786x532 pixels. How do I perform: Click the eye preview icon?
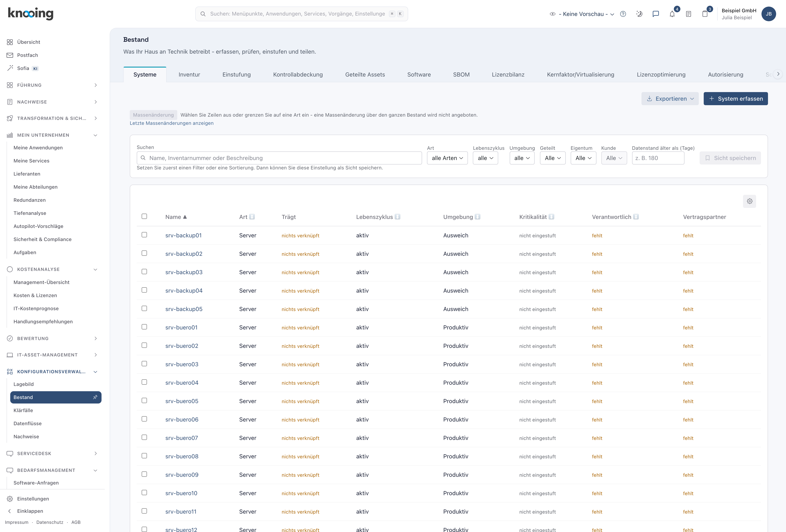pos(553,14)
